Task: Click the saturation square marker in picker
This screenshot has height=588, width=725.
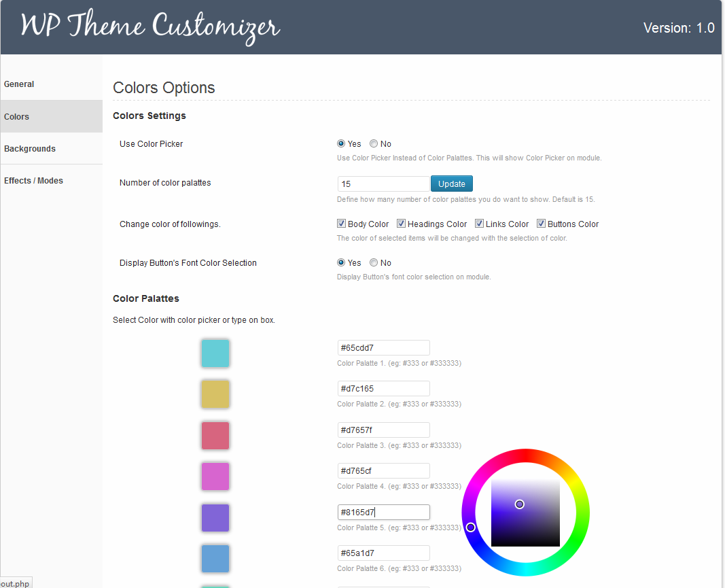Action: 520,504
